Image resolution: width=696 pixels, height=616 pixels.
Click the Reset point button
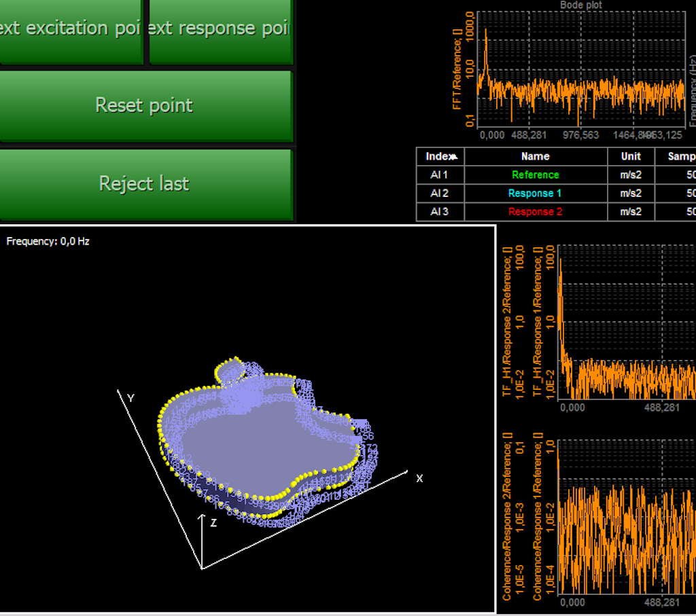pos(145,106)
